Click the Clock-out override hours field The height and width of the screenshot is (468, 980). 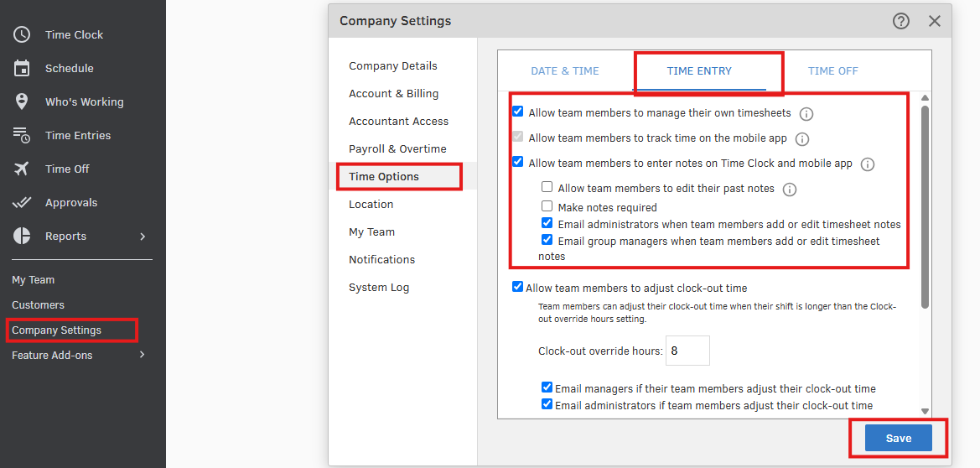(687, 351)
